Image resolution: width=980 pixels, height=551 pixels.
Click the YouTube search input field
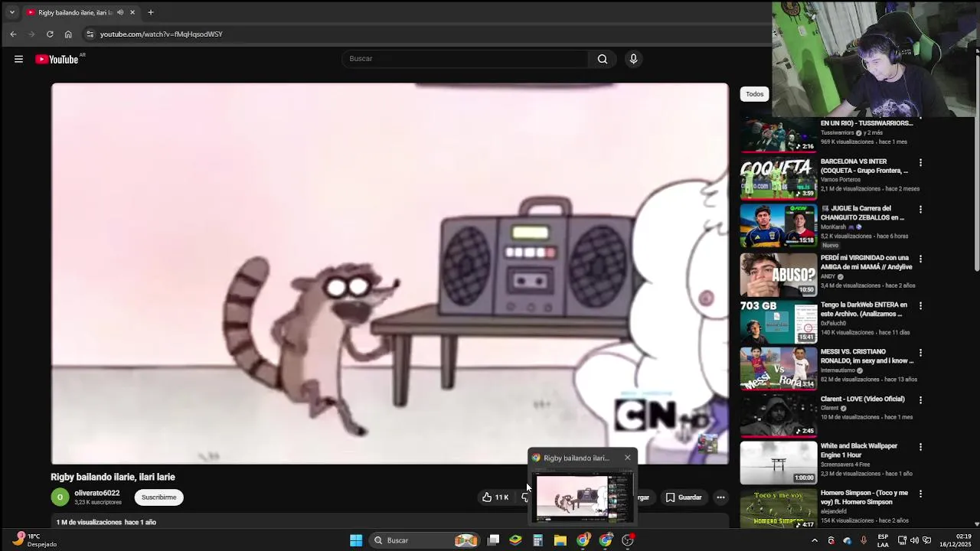pyautogui.click(x=467, y=59)
